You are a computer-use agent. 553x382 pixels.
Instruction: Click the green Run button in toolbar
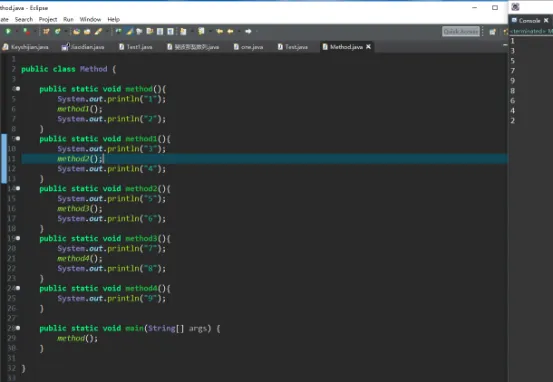[x=8, y=31]
